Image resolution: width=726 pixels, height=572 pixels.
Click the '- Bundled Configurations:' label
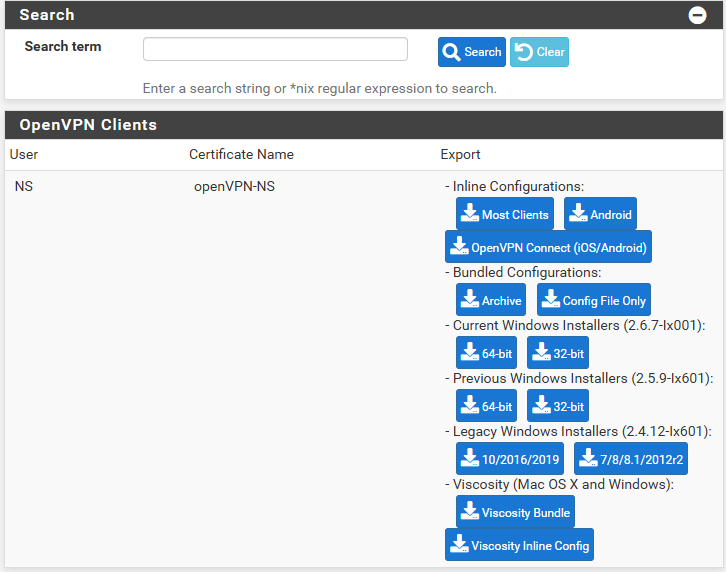pyautogui.click(x=523, y=272)
